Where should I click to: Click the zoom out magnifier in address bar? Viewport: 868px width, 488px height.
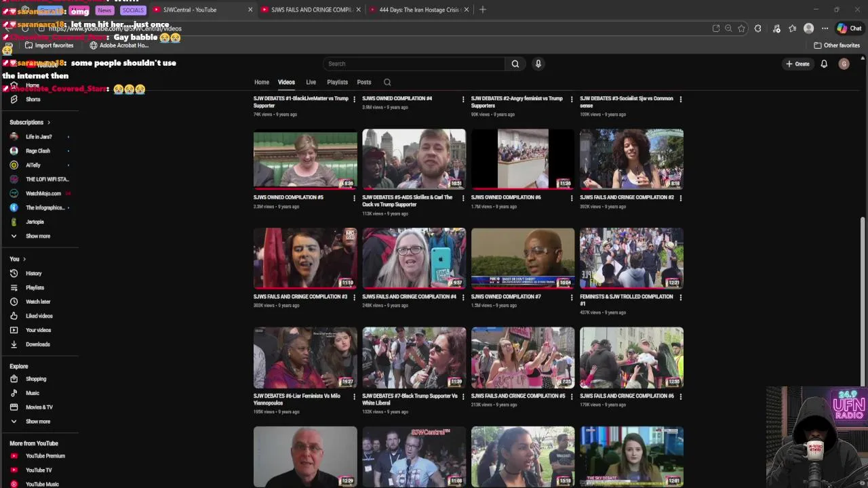click(x=728, y=28)
